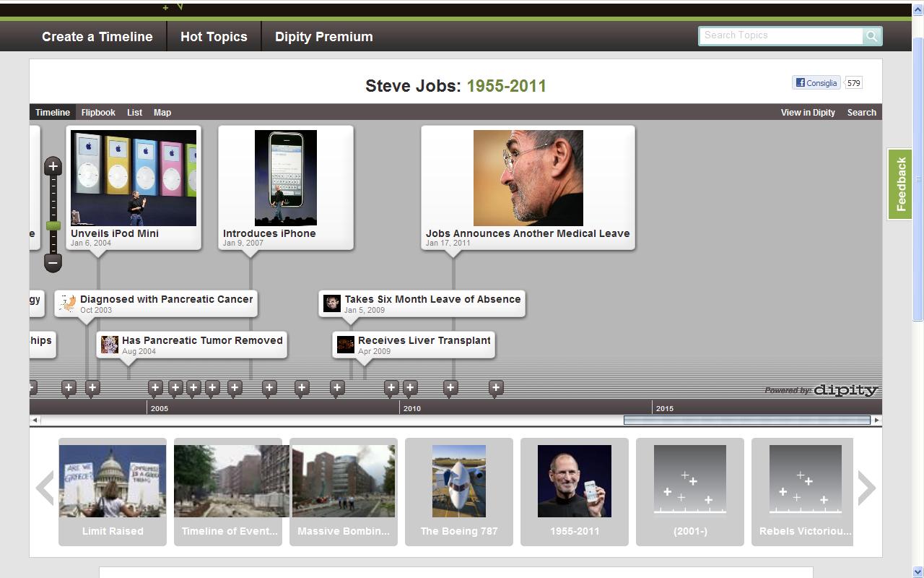The width and height of the screenshot is (924, 578).
Task: Open the Feedback side tab
Action: [899, 184]
